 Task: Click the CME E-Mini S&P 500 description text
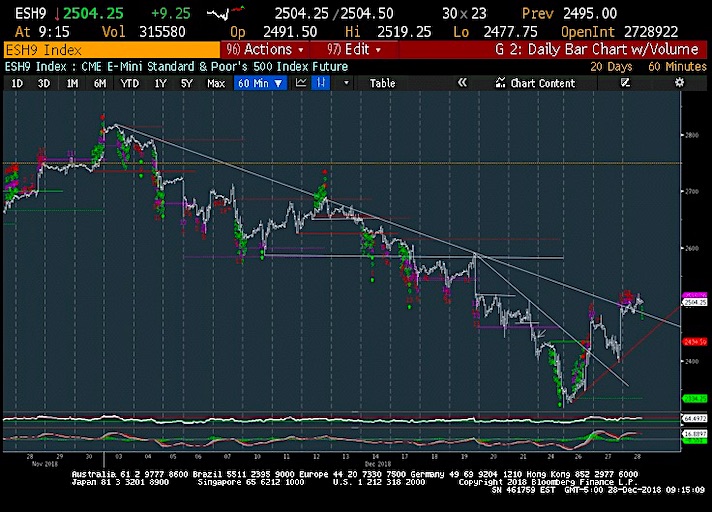pyautogui.click(x=215, y=67)
